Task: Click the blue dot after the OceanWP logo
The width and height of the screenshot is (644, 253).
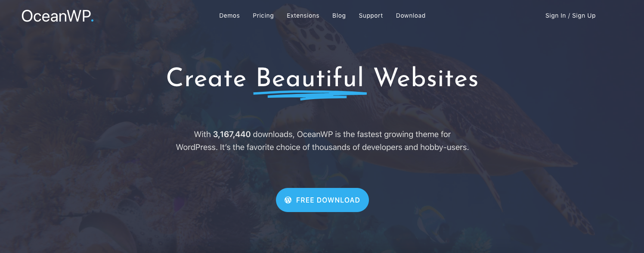Action: coord(92,20)
